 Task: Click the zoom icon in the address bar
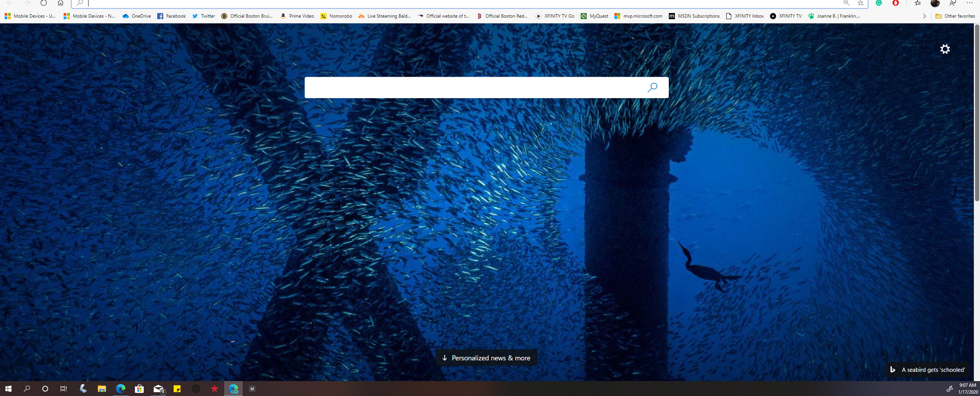[846, 3]
